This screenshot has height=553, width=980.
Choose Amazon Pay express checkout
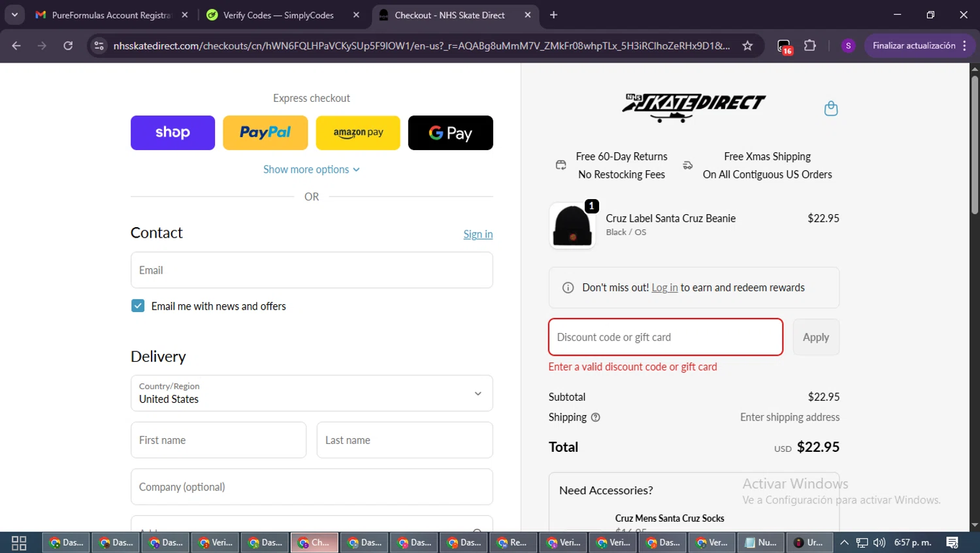point(358,133)
